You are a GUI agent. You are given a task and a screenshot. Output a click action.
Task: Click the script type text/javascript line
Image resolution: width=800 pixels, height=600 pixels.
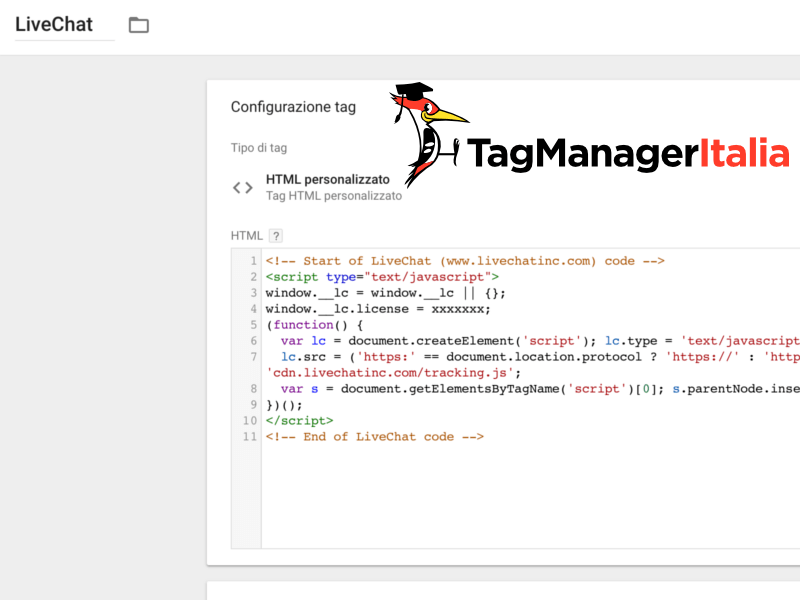[x=382, y=277]
